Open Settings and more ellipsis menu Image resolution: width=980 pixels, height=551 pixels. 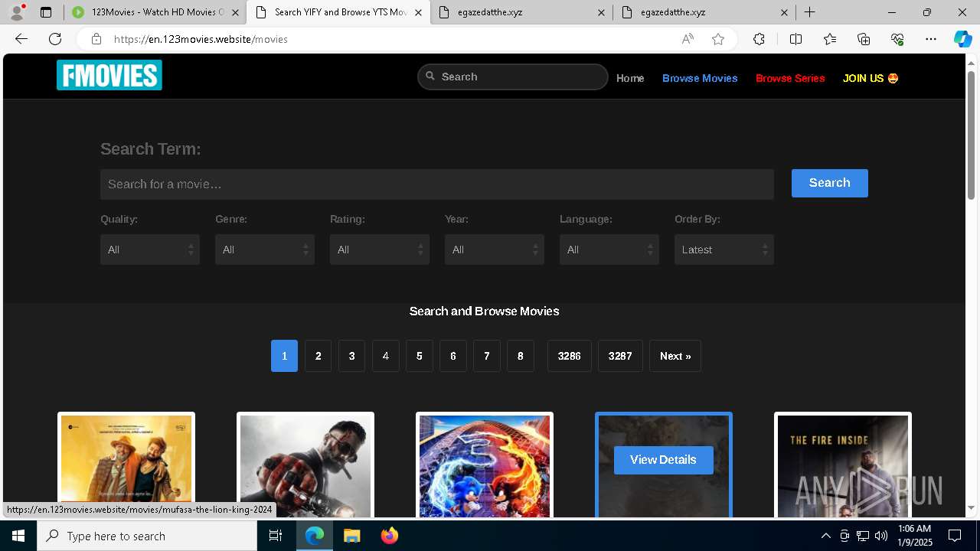(x=931, y=39)
